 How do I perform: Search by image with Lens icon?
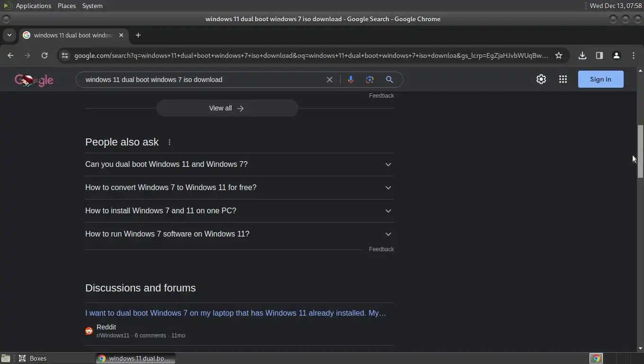pyautogui.click(x=370, y=80)
